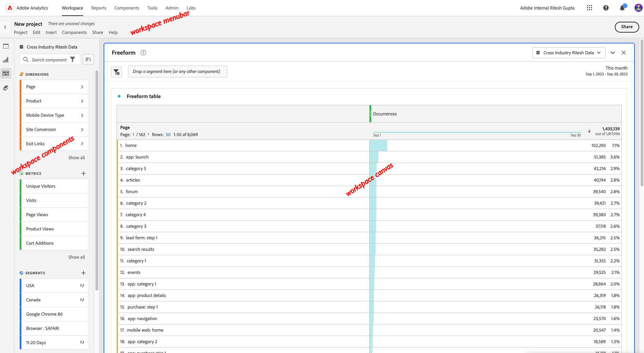Click the Freeform panel info icon
Screen dimensions: 644x353
point(143,53)
